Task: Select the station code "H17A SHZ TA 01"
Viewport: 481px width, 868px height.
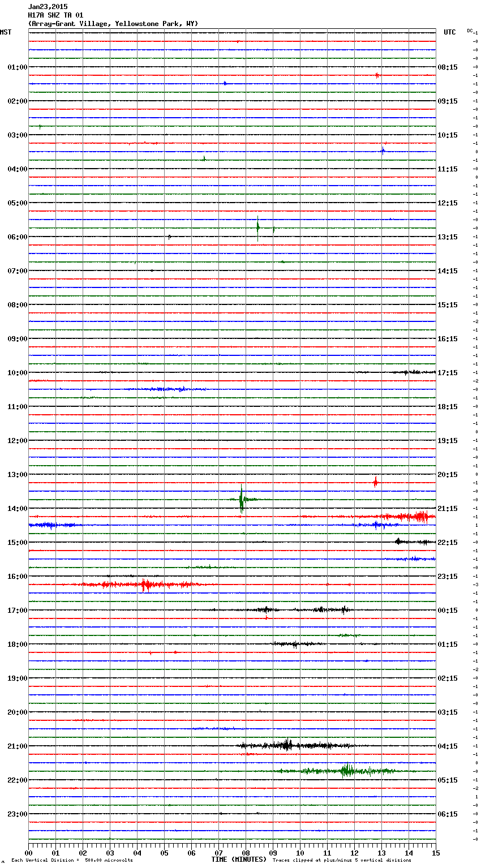Action: (55, 15)
